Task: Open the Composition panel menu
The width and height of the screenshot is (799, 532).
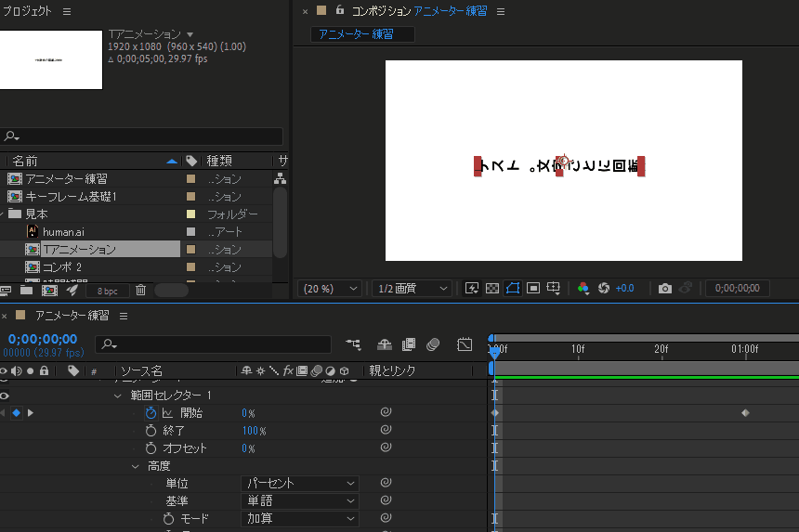Action: pyautogui.click(x=501, y=11)
